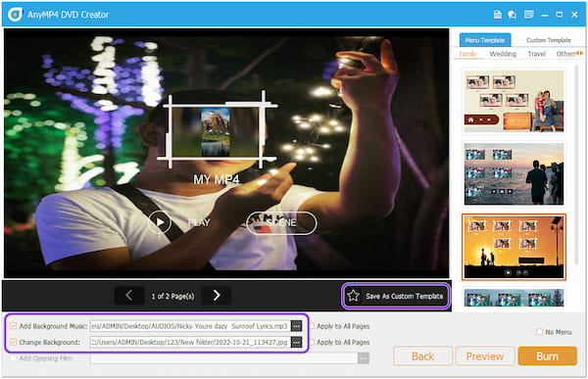
Task: Click the star Save As Custom Template
Action: 396,296
